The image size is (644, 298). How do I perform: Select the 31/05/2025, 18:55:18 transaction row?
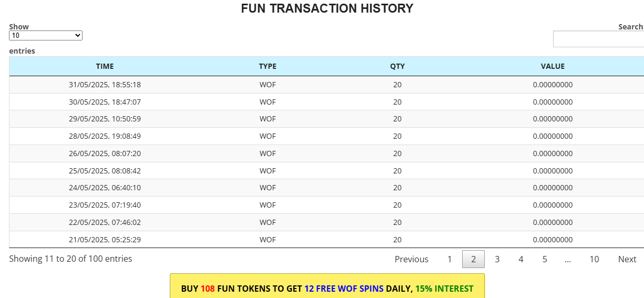click(x=326, y=85)
